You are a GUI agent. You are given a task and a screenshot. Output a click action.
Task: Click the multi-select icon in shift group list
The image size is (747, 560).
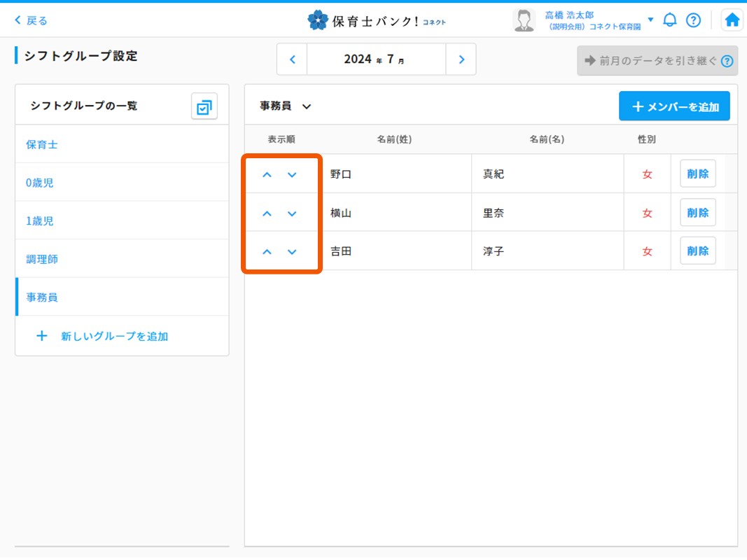204,106
